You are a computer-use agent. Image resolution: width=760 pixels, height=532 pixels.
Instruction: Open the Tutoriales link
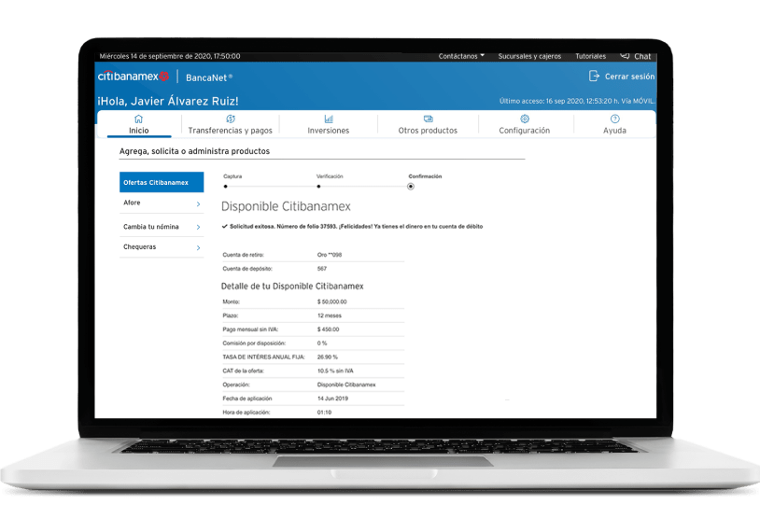[590, 56]
